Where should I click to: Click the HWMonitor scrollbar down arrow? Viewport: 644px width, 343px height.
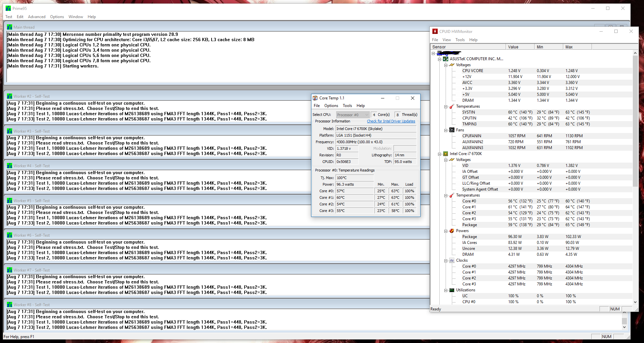point(635,302)
